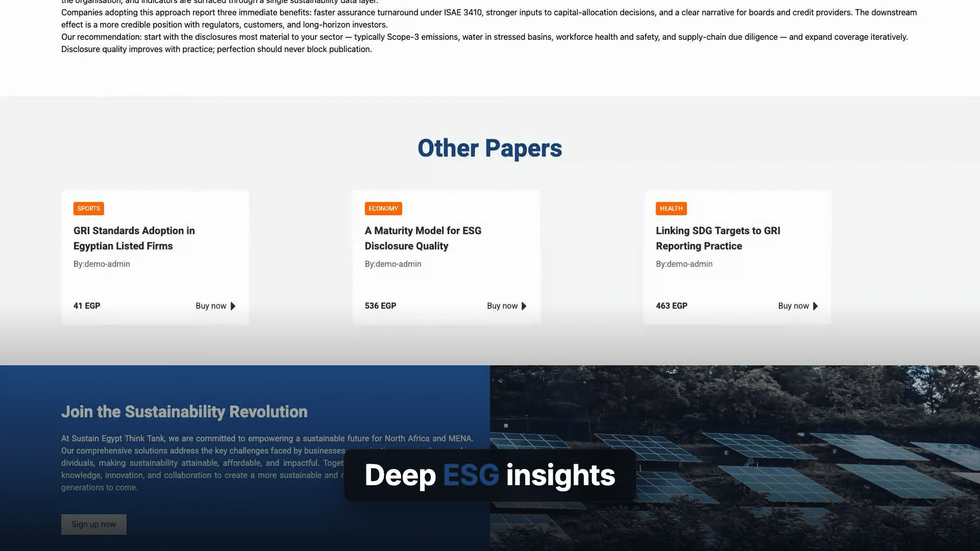Select the ECONOMY category tag
The width and height of the screenshot is (980, 551).
tap(383, 209)
